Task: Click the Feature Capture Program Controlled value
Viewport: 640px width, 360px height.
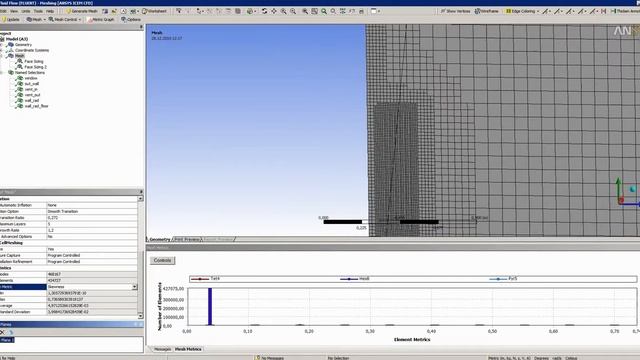Action: pyautogui.click(x=92, y=256)
